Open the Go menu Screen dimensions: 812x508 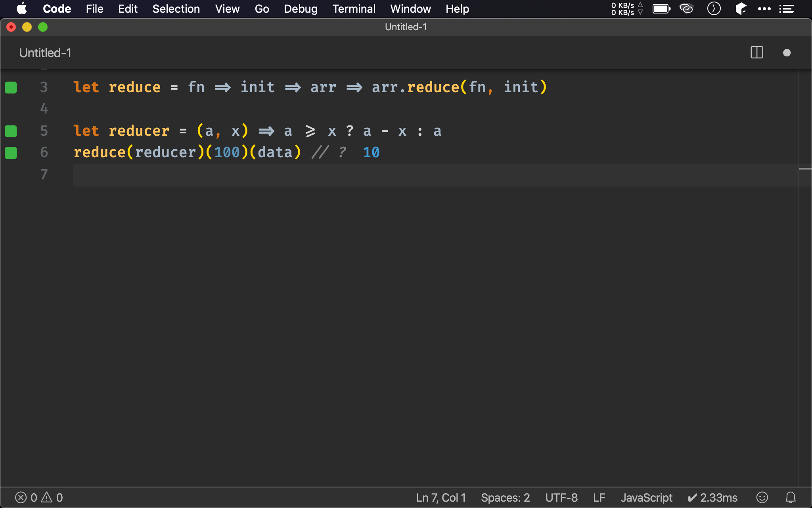(x=262, y=9)
